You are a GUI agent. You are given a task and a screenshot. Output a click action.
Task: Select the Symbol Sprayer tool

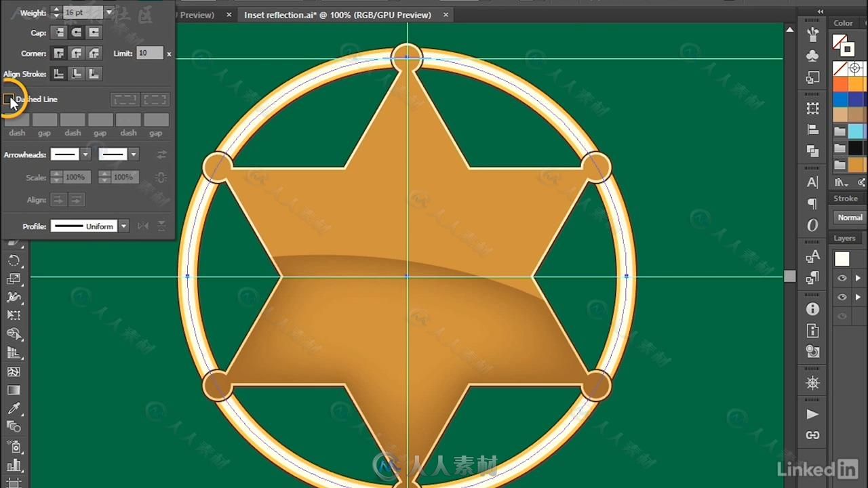[14, 447]
